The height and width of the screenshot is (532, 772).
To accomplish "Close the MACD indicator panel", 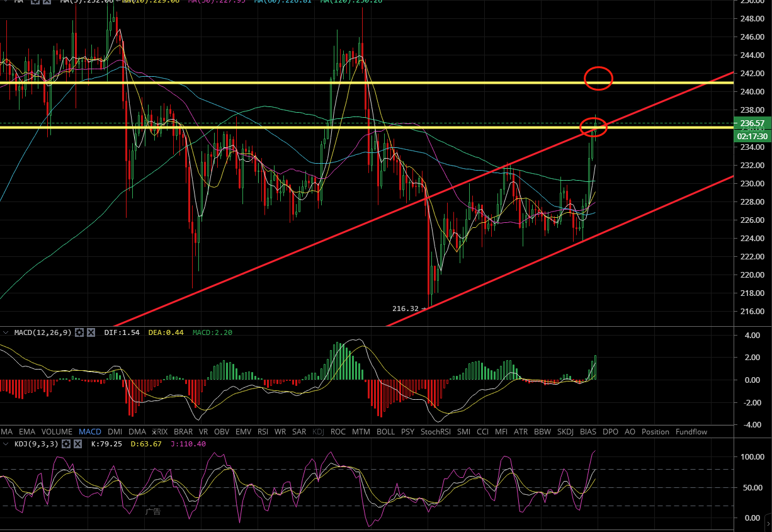I will 91,332.
